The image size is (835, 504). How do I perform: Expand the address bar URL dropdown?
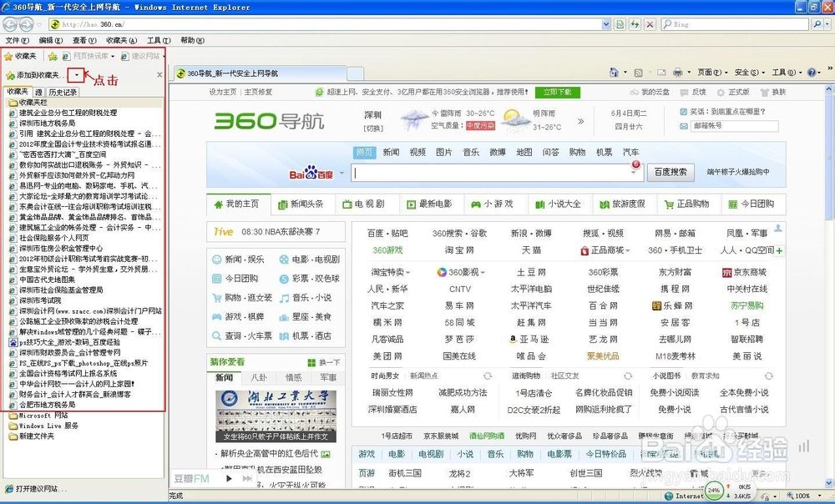point(607,24)
